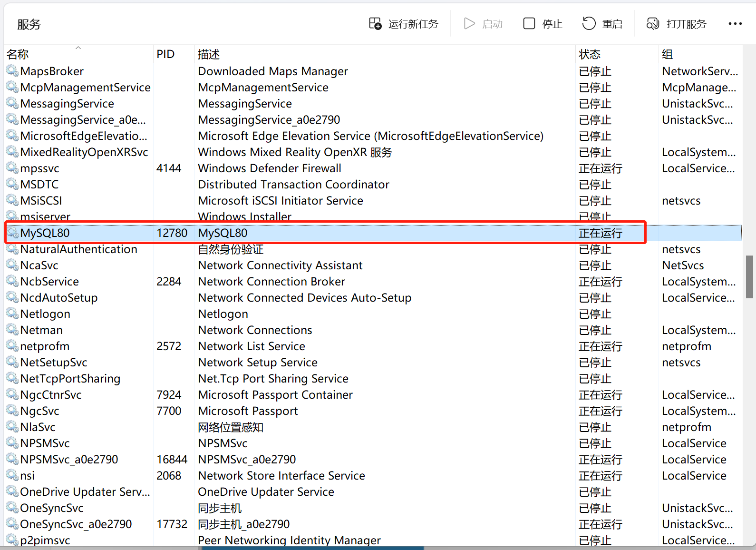
Task: Select the p2pimsvc service row
Action: pyautogui.click(x=373, y=540)
